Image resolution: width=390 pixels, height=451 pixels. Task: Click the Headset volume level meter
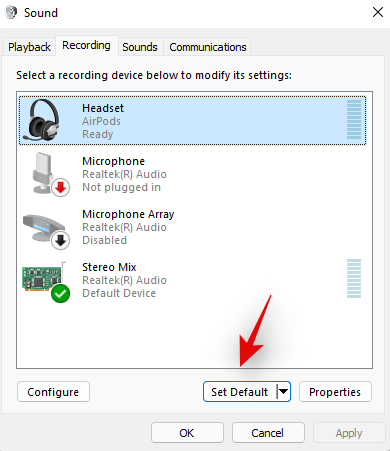(354, 119)
